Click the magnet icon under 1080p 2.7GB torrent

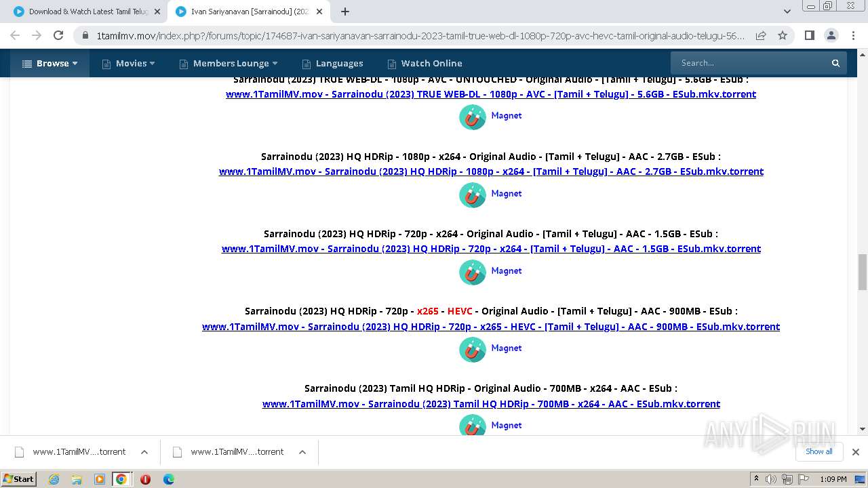point(473,195)
